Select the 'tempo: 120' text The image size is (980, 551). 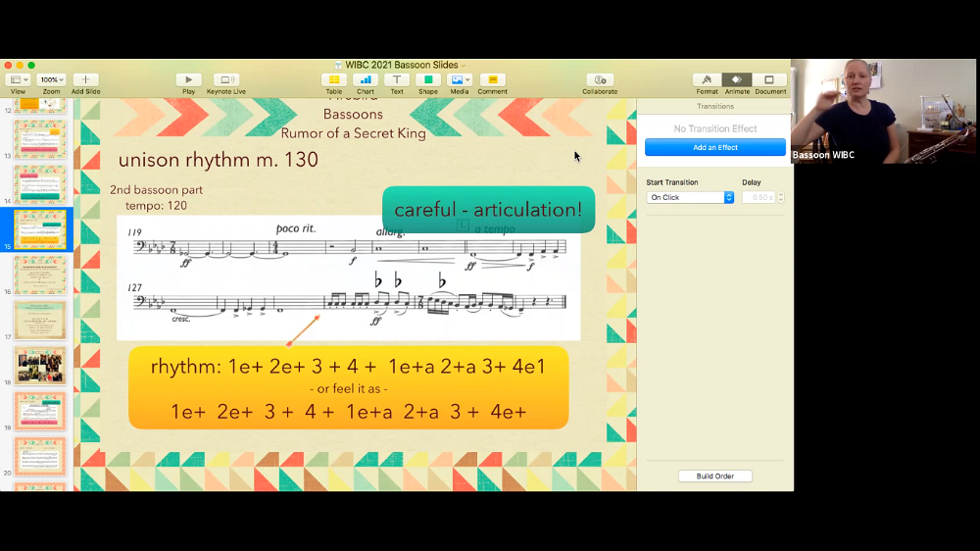click(x=156, y=206)
